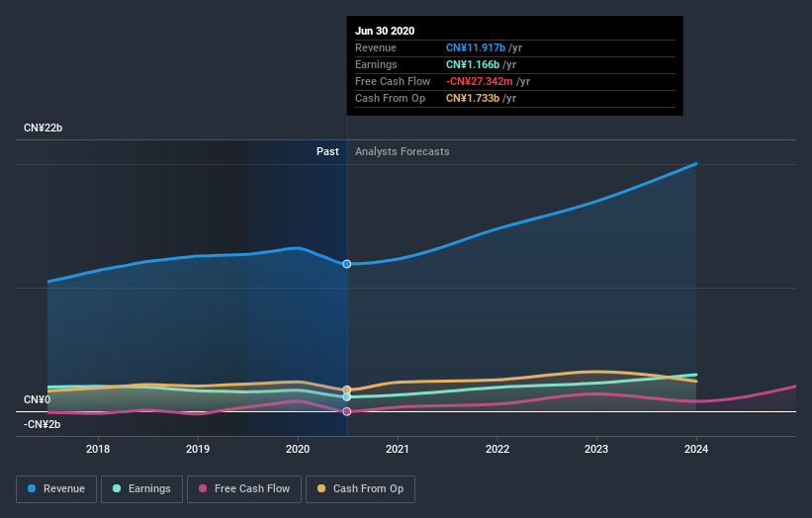Click the CN¥11.917b revenue value
This screenshot has width=812, height=518.
point(476,47)
